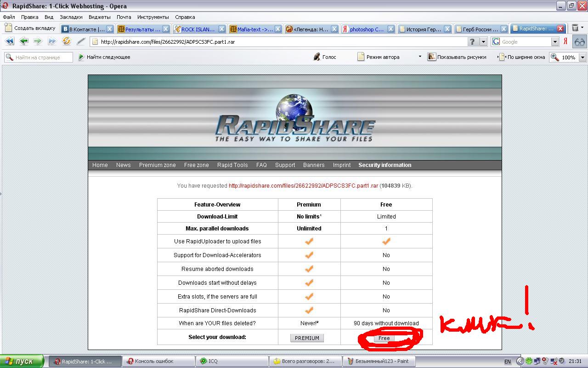Click the PREMIUM download button
588x368 pixels.
coord(307,338)
